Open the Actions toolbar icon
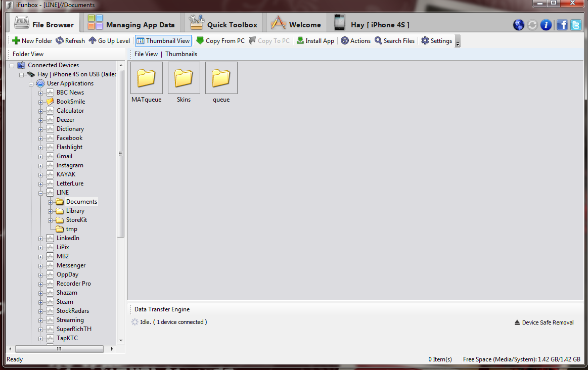The image size is (588, 370). point(345,40)
